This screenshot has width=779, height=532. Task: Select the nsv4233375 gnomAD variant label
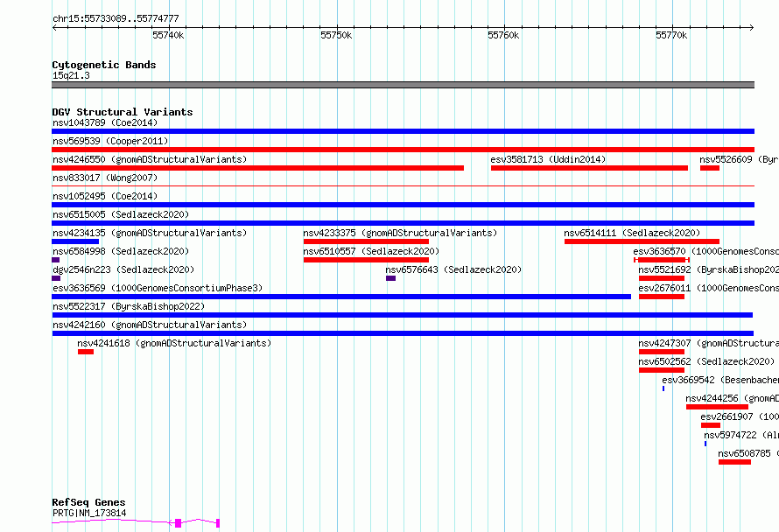tap(400, 233)
